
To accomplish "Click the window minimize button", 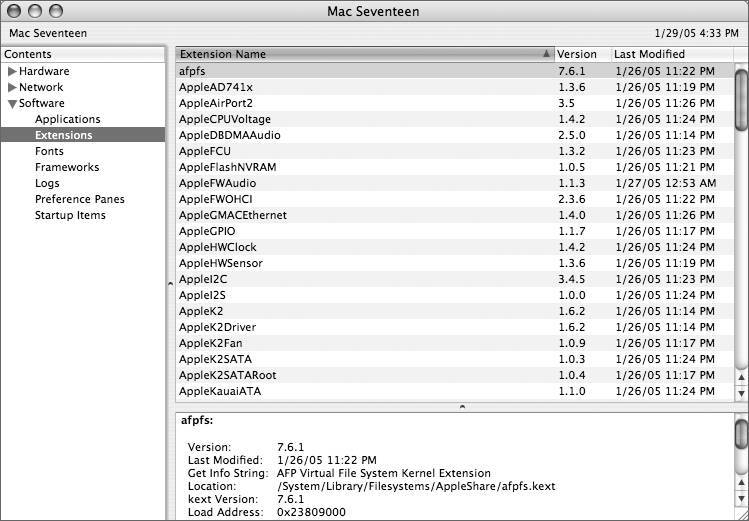I will click(x=35, y=11).
